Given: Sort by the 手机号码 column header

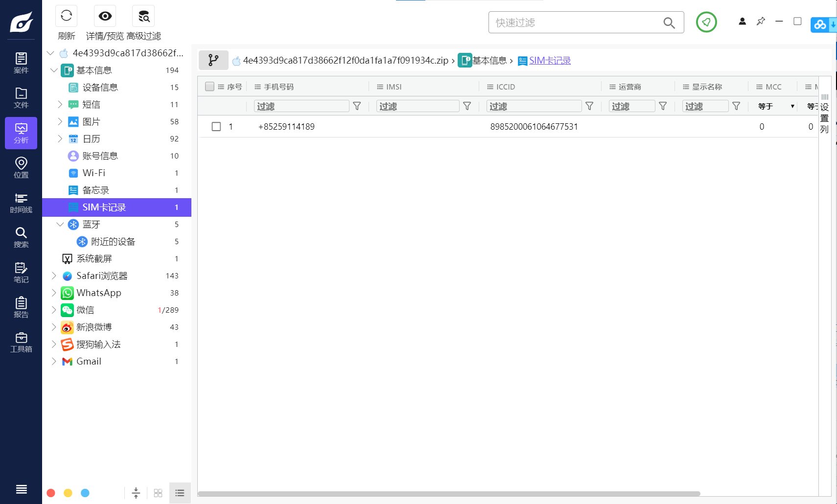Looking at the screenshot, I should coord(279,87).
